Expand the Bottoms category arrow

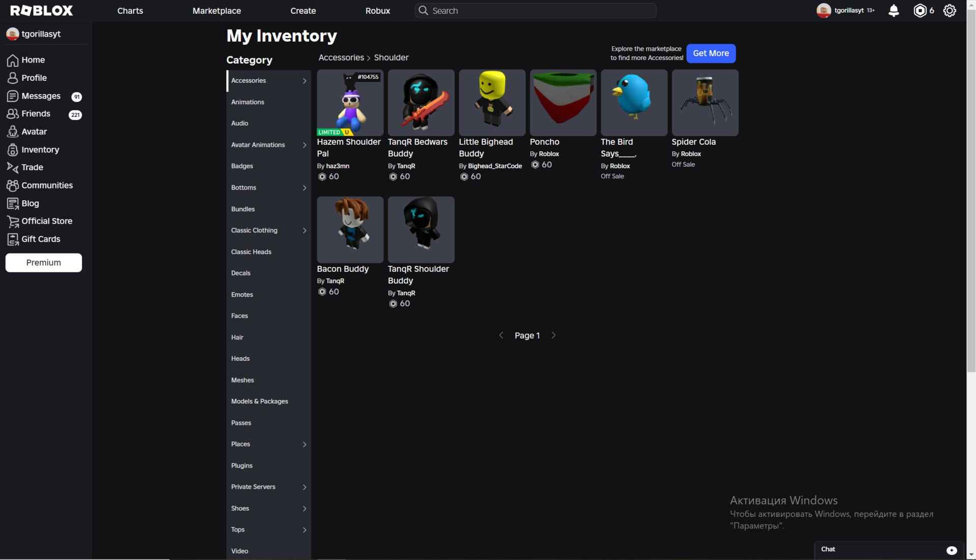point(304,188)
